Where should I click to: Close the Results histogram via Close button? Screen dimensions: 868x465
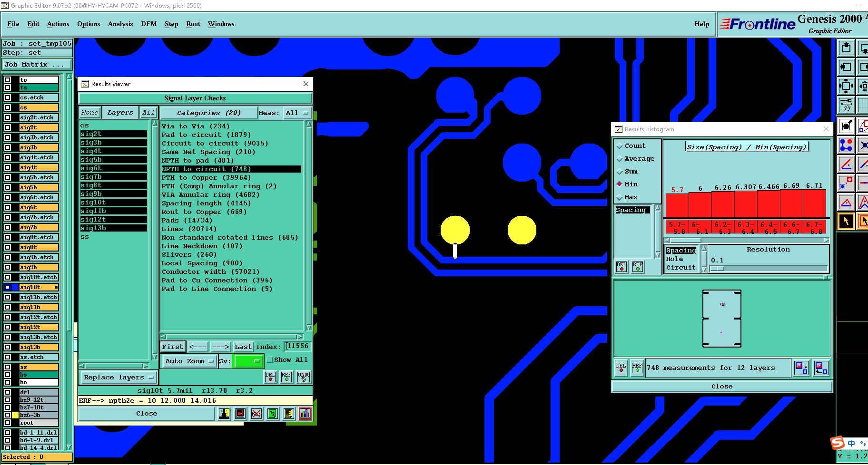(x=722, y=387)
